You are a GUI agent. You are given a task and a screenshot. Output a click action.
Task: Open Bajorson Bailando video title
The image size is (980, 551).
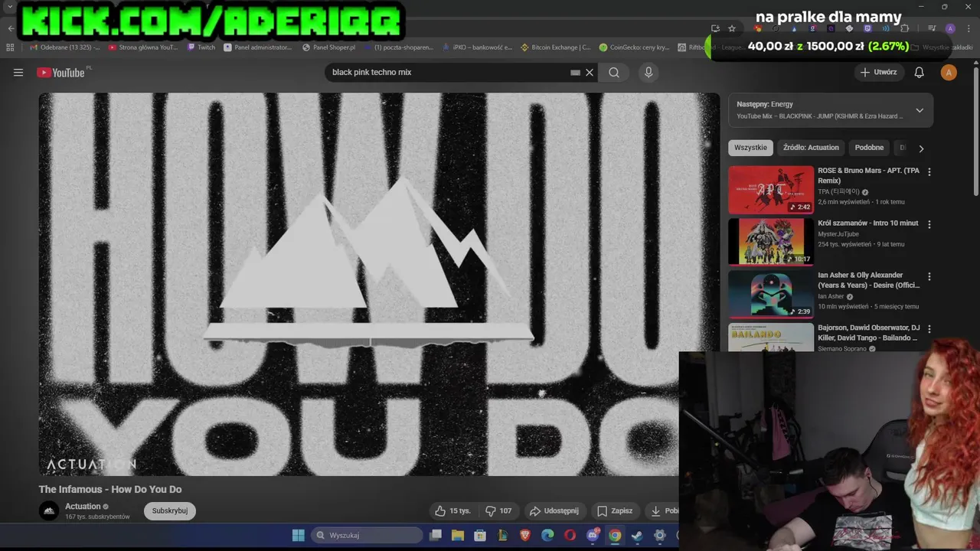point(869,333)
